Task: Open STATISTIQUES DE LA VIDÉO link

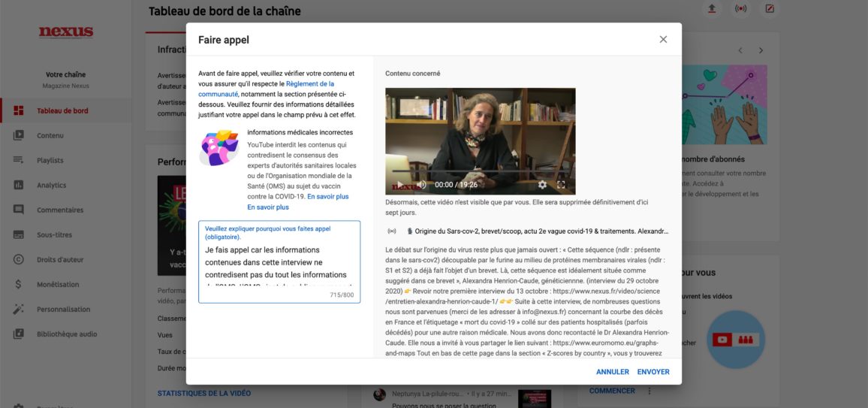Action: click(203, 394)
